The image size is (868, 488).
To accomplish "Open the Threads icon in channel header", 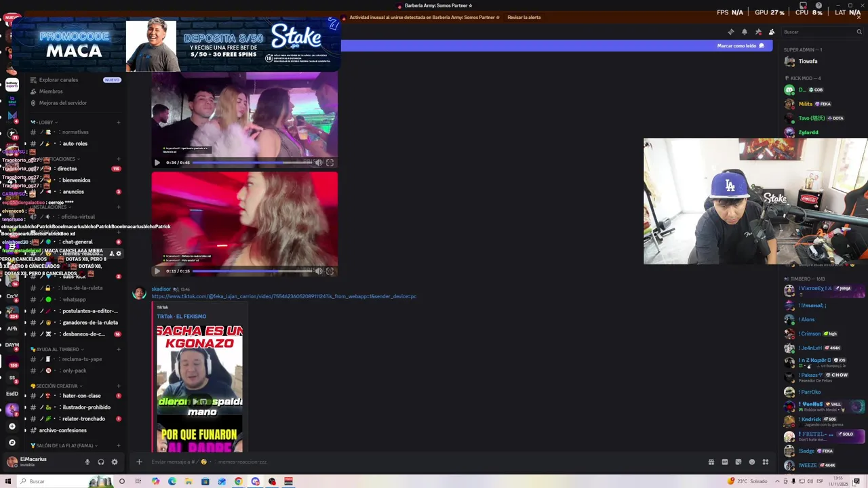I will point(730,32).
